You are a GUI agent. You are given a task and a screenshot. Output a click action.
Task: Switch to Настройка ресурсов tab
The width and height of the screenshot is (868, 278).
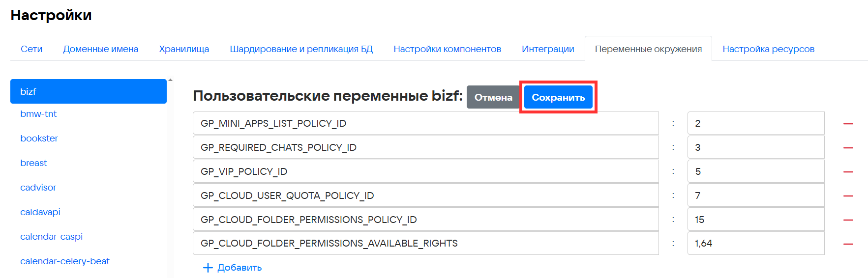[768, 49]
